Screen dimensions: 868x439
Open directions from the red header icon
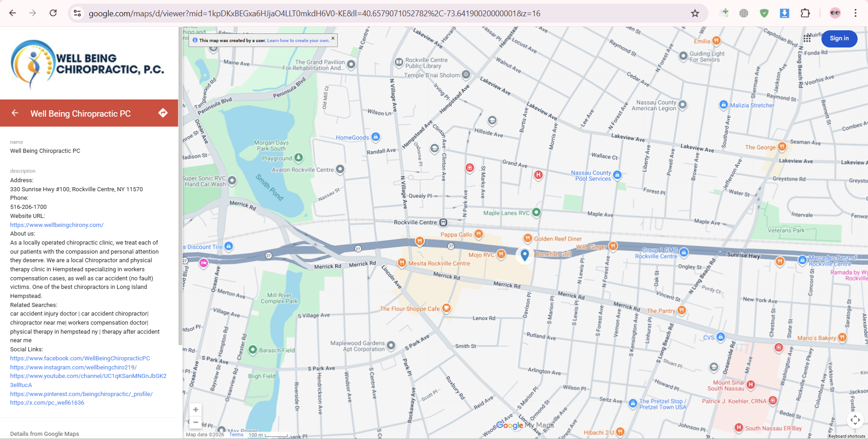click(163, 113)
